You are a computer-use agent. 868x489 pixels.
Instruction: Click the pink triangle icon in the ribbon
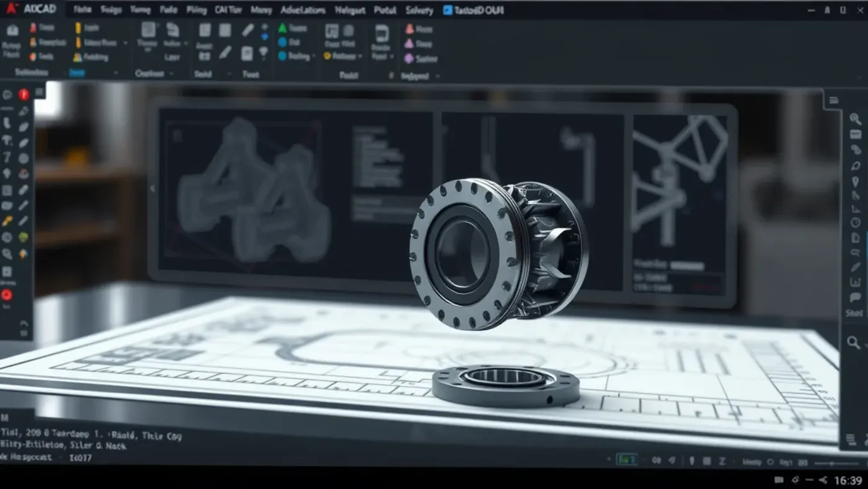(x=409, y=43)
